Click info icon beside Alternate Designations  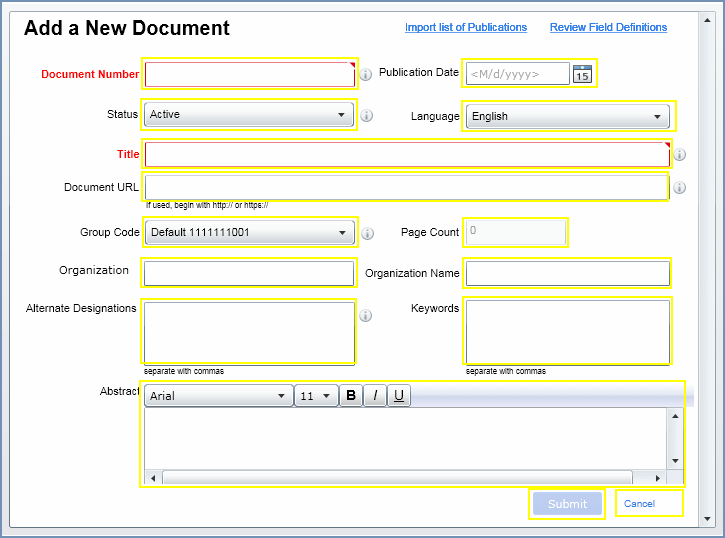click(365, 315)
